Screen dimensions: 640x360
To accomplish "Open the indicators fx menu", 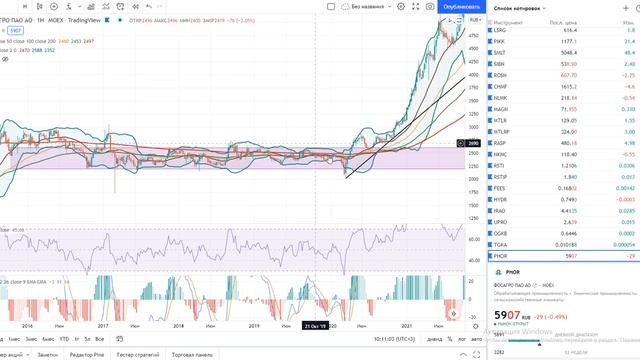I will click(x=69, y=7).
